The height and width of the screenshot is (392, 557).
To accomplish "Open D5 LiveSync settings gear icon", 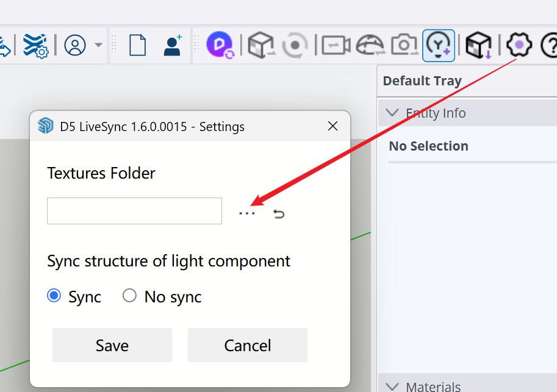I will pos(519,45).
